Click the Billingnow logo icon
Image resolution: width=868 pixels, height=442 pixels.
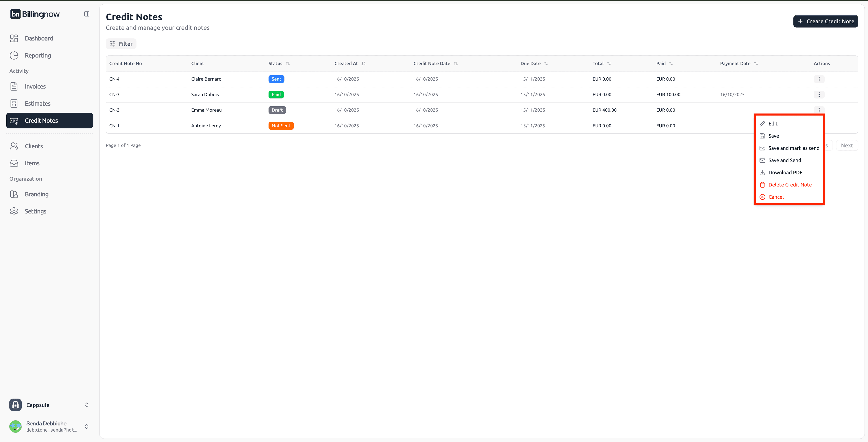point(16,14)
